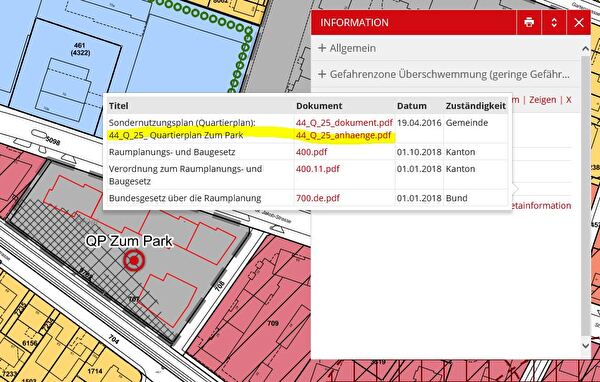This screenshot has height=382, width=600.
Task: Close the Information panel
Action: coord(579,22)
